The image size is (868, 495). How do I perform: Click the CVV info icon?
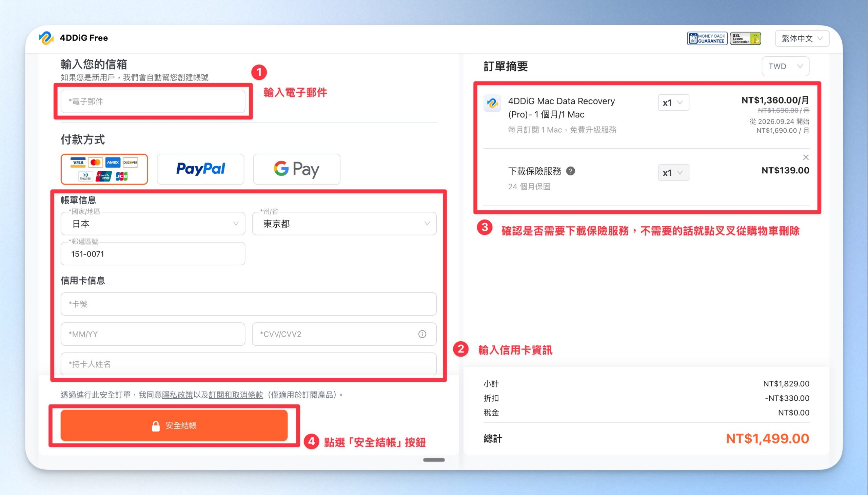(422, 334)
